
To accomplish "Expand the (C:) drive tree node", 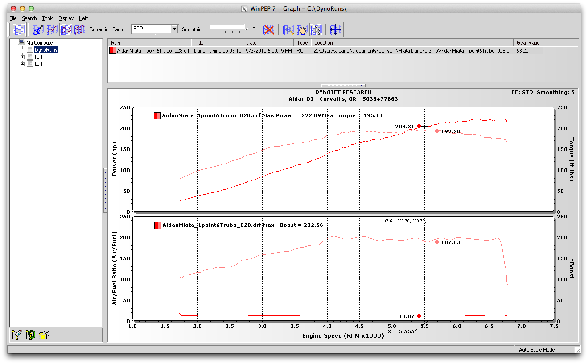I will (x=23, y=57).
